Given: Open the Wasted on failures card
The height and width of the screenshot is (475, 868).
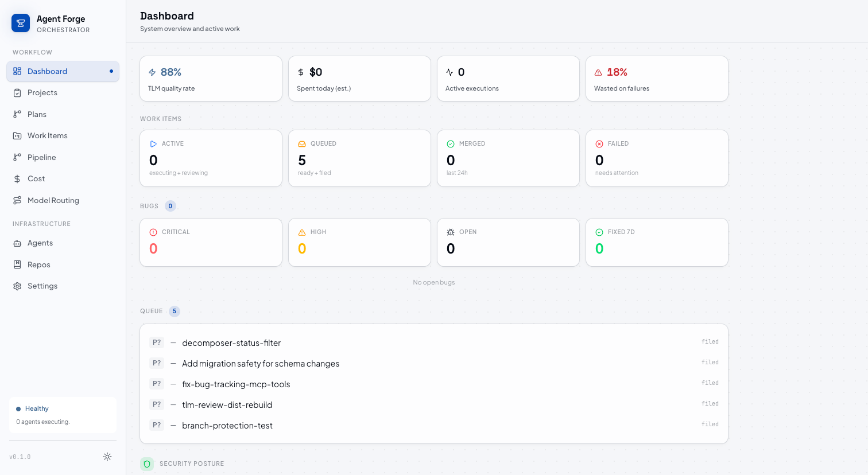Looking at the screenshot, I should tap(657, 79).
